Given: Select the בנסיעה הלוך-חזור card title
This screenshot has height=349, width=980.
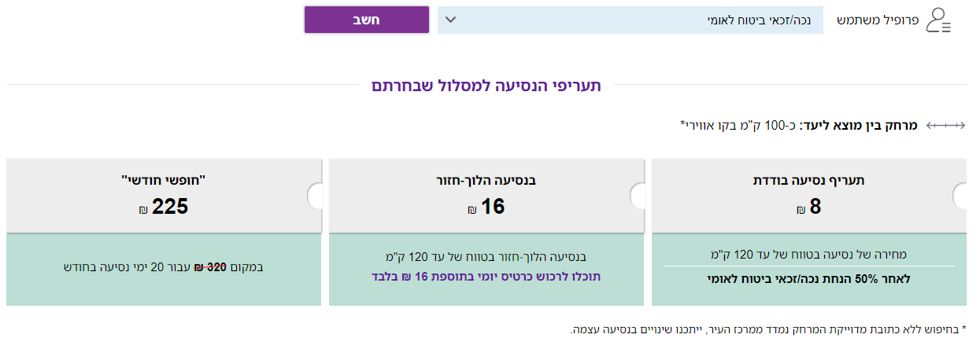Looking at the screenshot, I should (x=486, y=180).
